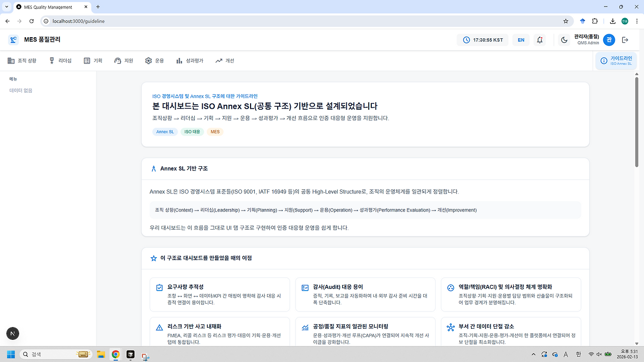The width and height of the screenshot is (644, 362).
Task: Open the Windows Start menu
Action: tap(11, 354)
